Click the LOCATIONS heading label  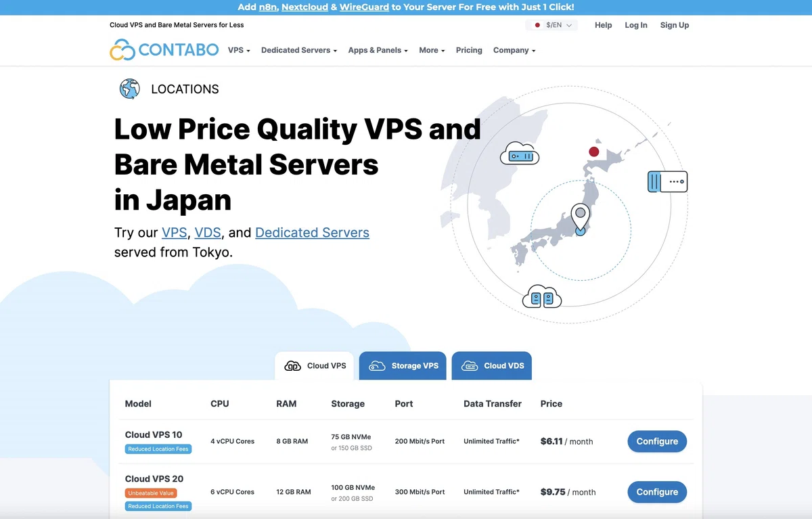185,89
